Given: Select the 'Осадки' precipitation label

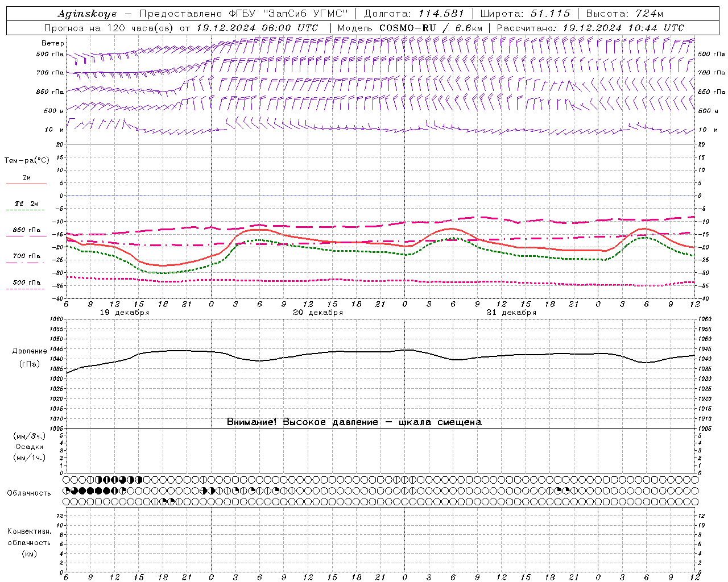Looking at the screenshot, I should 30,447.
